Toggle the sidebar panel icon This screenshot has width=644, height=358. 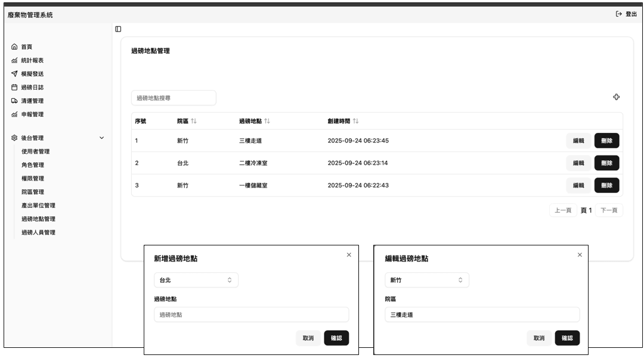click(118, 29)
